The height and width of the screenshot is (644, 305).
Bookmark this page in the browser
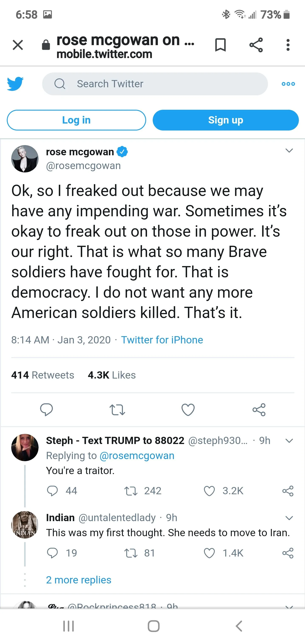coord(220,45)
